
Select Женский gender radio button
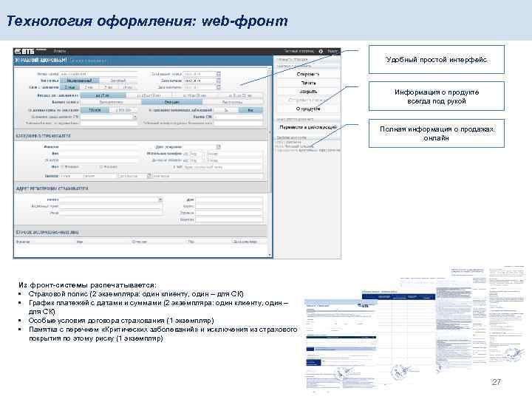click(x=100, y=166)
